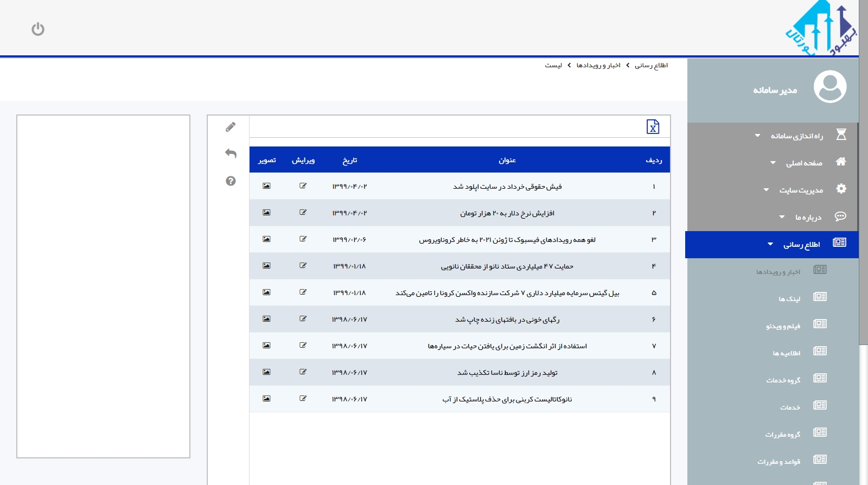Expand the راه اندازی سامانه menu
Image resolution: width=868 pixels, height=485 pixels.
point(796,136)
